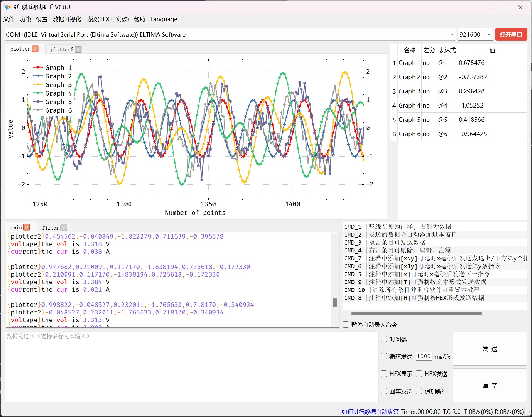Expand the 921600 baud rate dropdown
This screenshot has width=532, height=417.
coord(489,34)
